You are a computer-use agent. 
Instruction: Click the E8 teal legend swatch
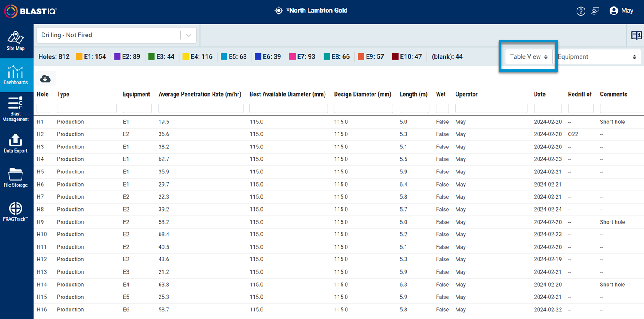click(x=327, y=56)
